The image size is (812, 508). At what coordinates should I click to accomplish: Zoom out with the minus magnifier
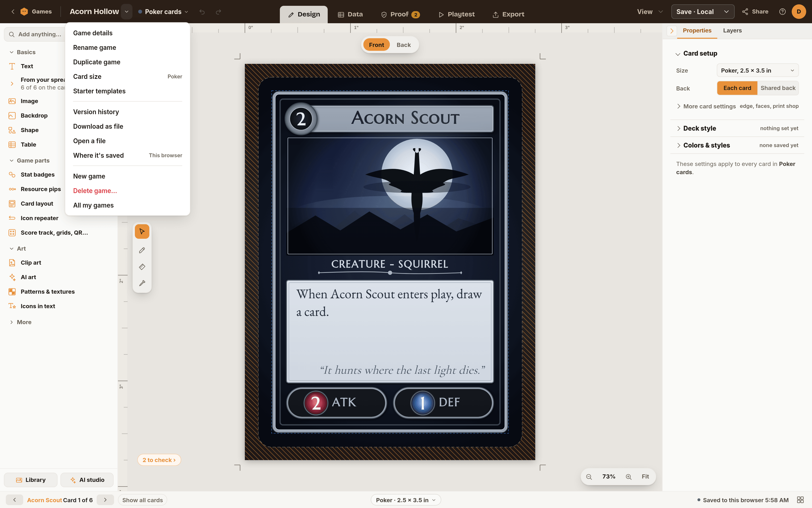point(589,477)
